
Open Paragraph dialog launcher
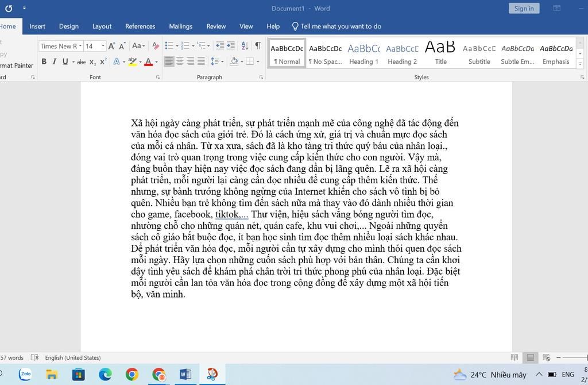(x=261, y=78)
